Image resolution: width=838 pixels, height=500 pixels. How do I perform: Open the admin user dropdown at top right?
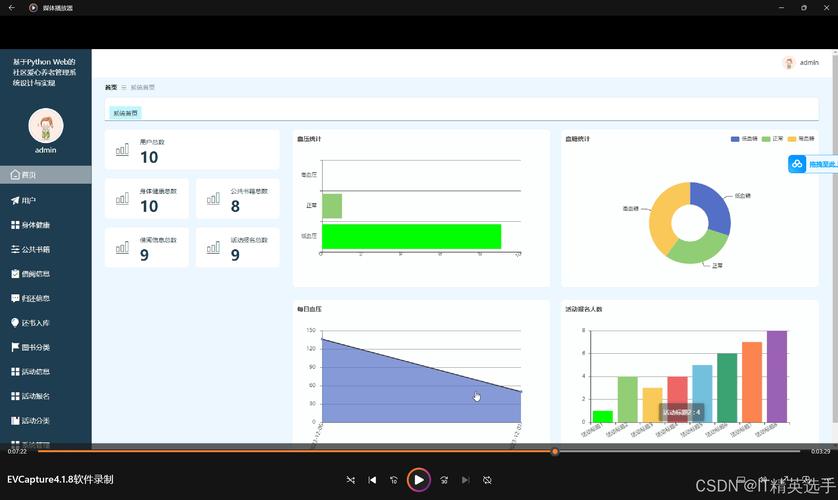click(801, 62)
